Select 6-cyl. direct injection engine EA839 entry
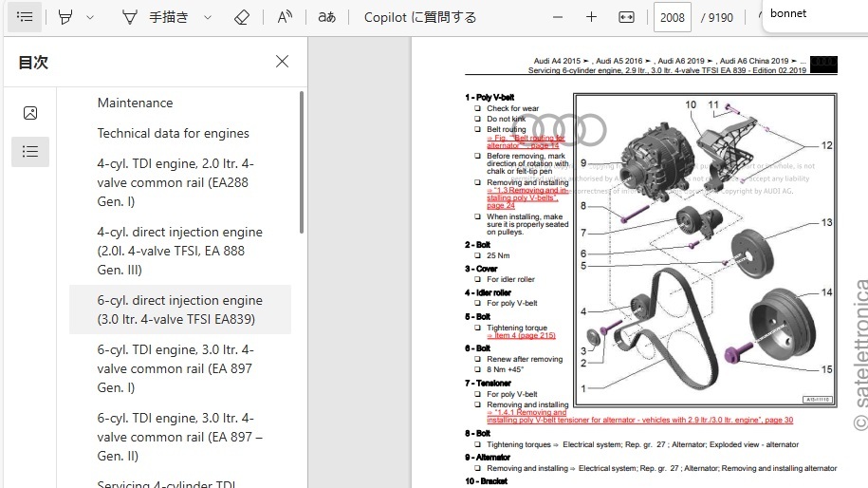This screenshot has height=488, width=868. [180, 310]
